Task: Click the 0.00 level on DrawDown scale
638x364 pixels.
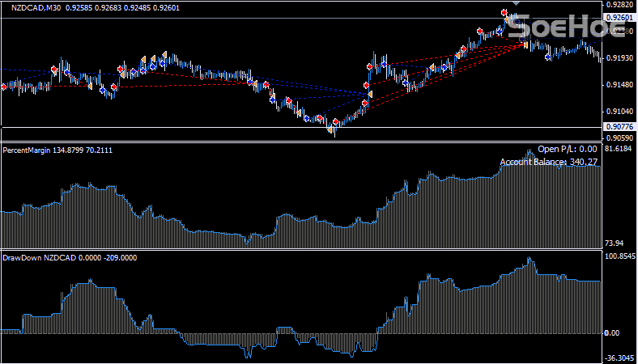Action: 614,332
